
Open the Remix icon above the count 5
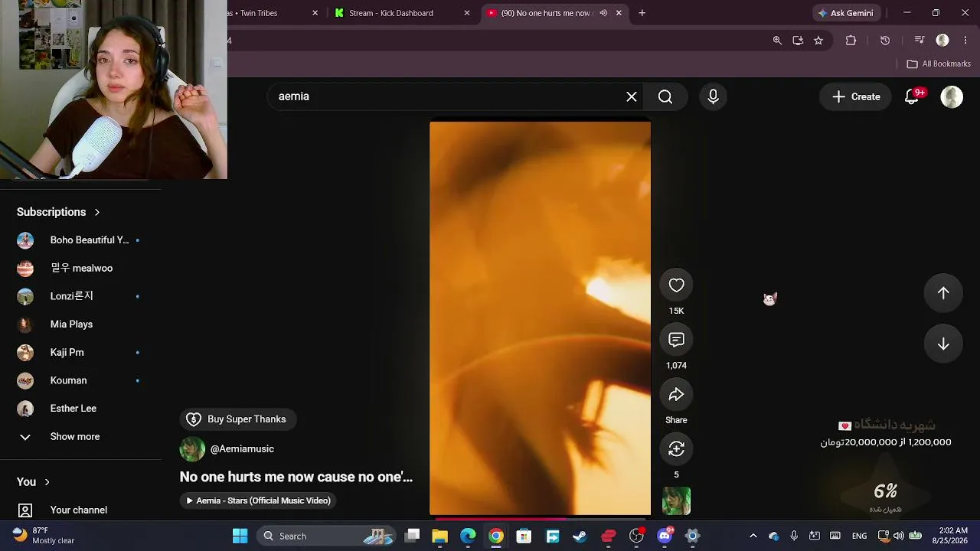point(676,449)
